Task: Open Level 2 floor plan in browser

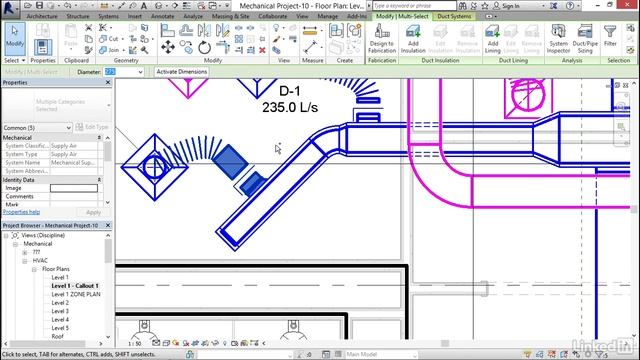Action: coord(60,303)
